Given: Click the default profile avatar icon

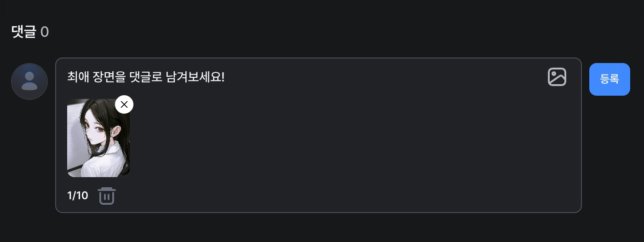Looking at the screenshot, I should coord(29,81).
